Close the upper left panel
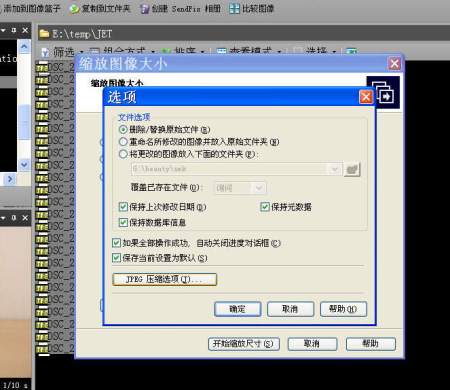The height and width of the screenshot is (390, 450). (x=25, y=30)
